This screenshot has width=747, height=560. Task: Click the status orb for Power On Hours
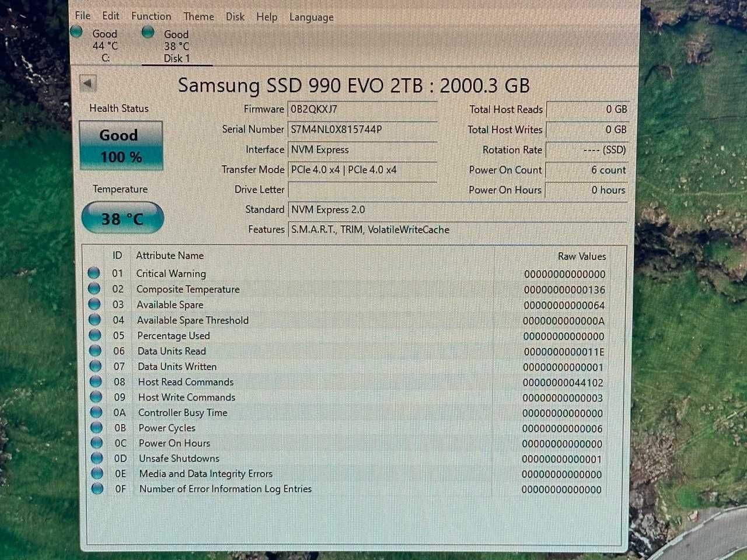tap(97, 443)
